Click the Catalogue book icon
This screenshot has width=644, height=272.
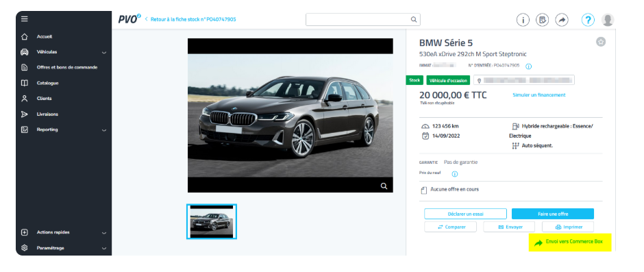[24, 83]
